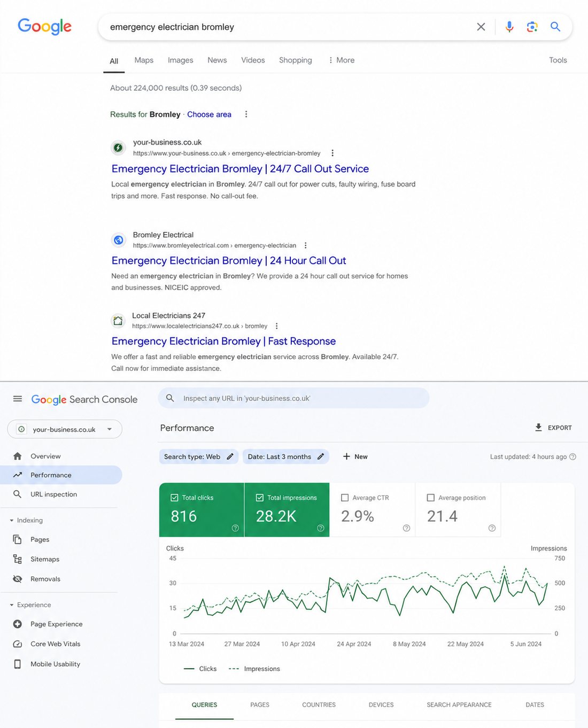Open Search type: Web filter
This screenshot has width=588, height=728.
[x=199, y=456]
